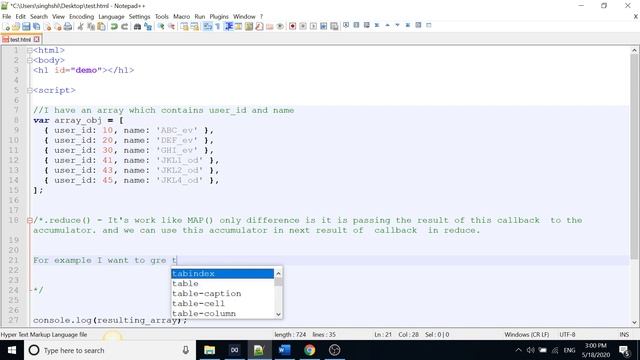The width and height of the screenshot is (640, 360).
Task: Click the autocomplete list scroll-down arrow
Action: click(x=278, y=314)
